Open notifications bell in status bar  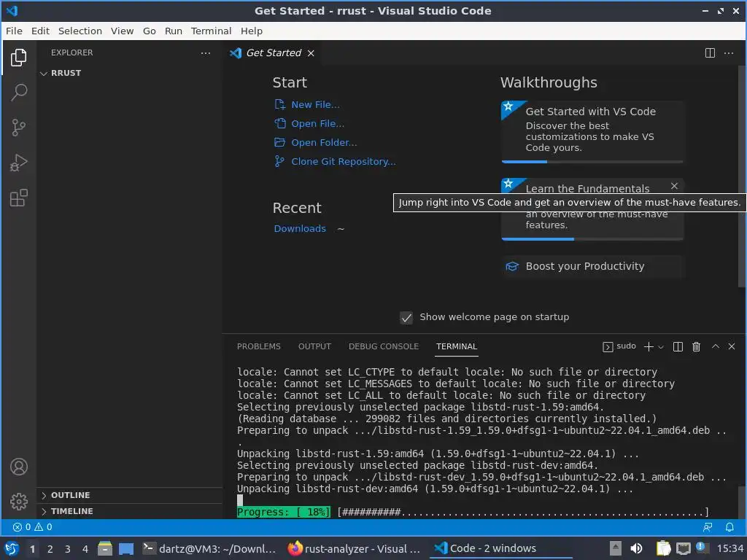tap(729, 526)
